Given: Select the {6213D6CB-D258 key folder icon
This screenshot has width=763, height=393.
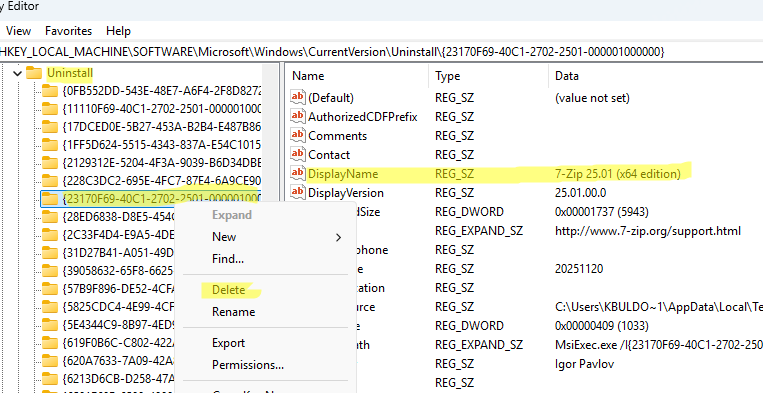Looking at the screenshot, I should point(50,378).
